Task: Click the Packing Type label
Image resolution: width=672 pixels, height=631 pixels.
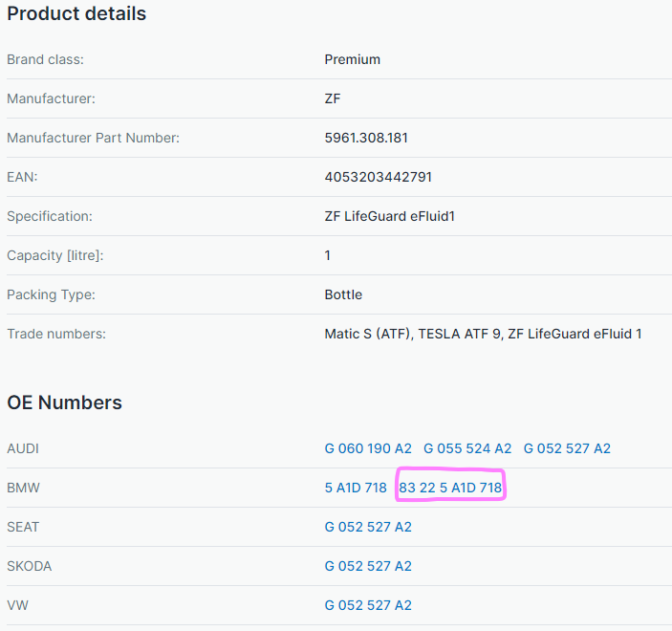Action: click(x=51, y=294)
